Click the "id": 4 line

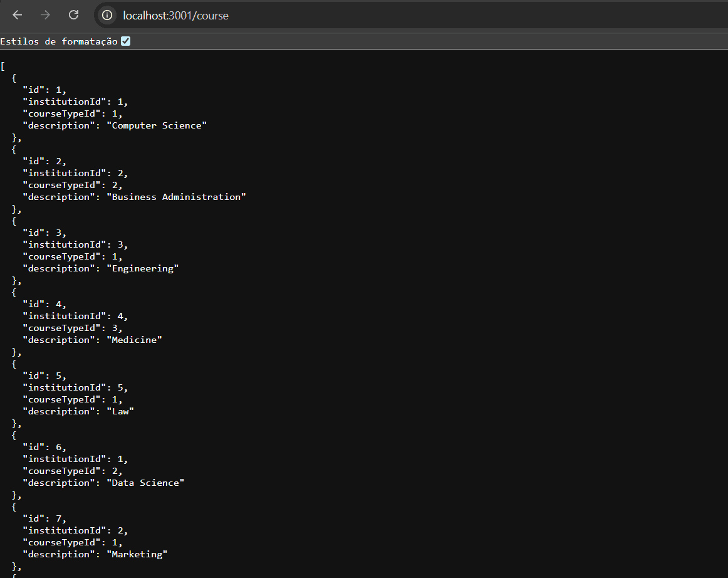[x=44, y=304]
